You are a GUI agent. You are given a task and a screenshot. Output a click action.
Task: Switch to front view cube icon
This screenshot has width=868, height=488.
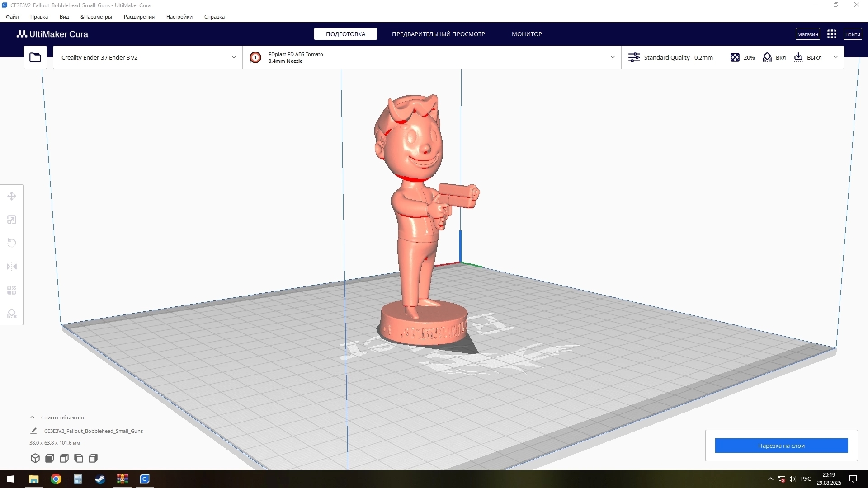[50, 458]
